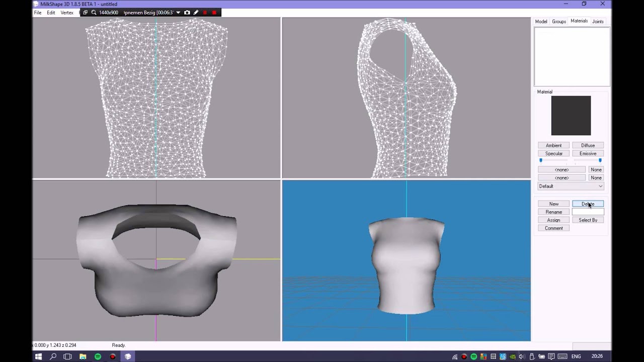Click the first <none> texture button
Screen dimensions: 644x362
(561, 169)
